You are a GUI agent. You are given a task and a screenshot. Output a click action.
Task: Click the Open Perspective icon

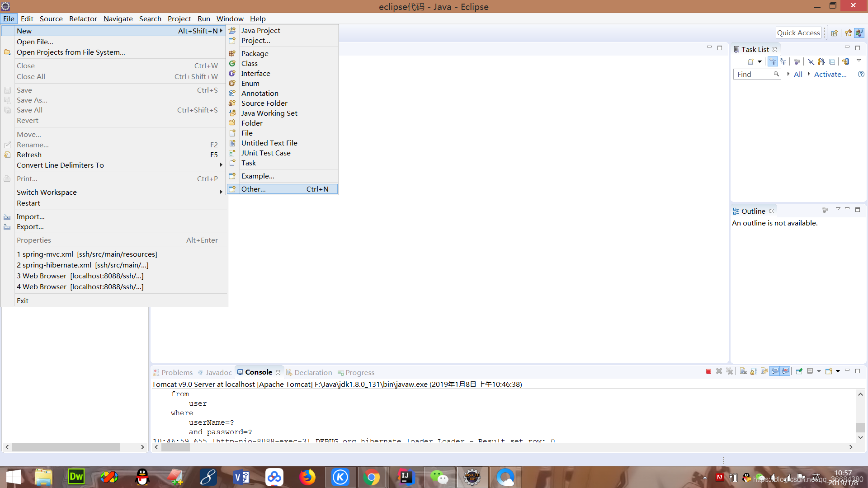[x=835, y=33]
